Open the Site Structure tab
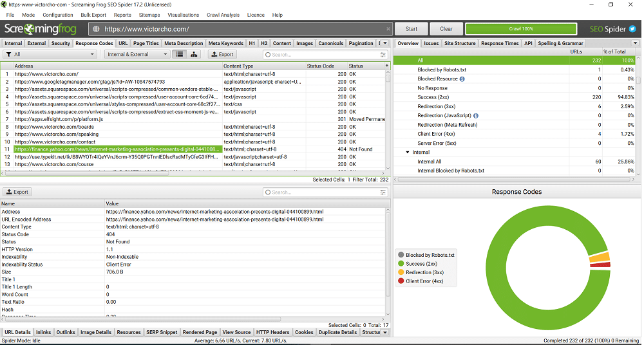Image resolution: width=644 pixels, height=345 pixels. pyautogui.click(x=460, y=43)
